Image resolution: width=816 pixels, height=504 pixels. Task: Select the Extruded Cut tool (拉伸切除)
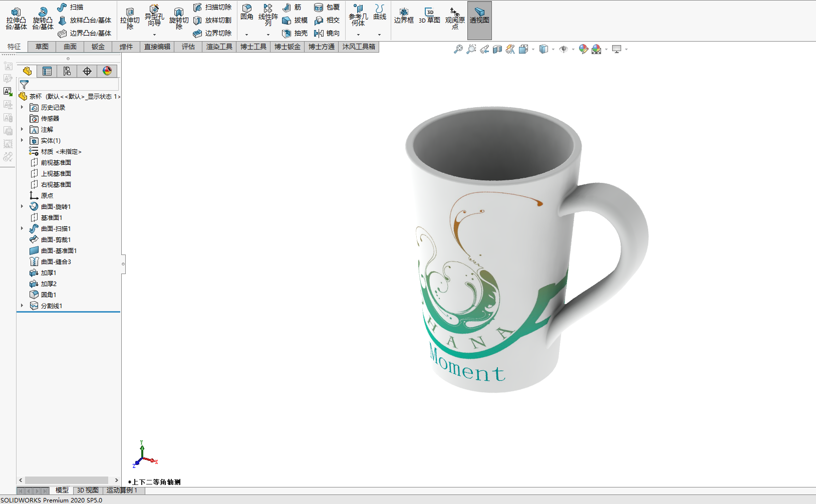click(x=130, y=19)
